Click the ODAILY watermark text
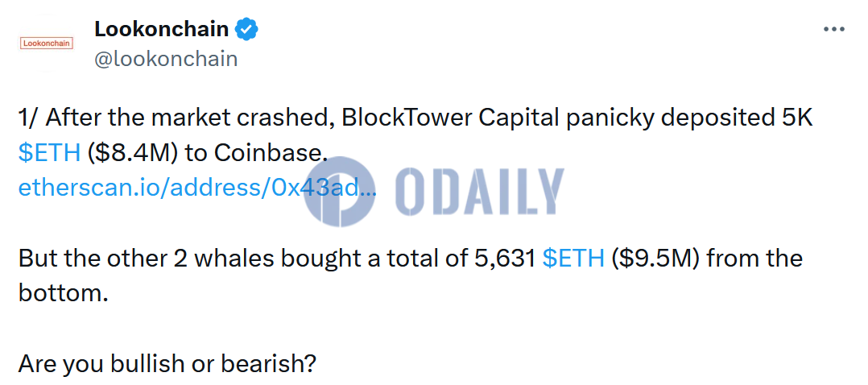868x385 pixels. [x=480, y=192]
